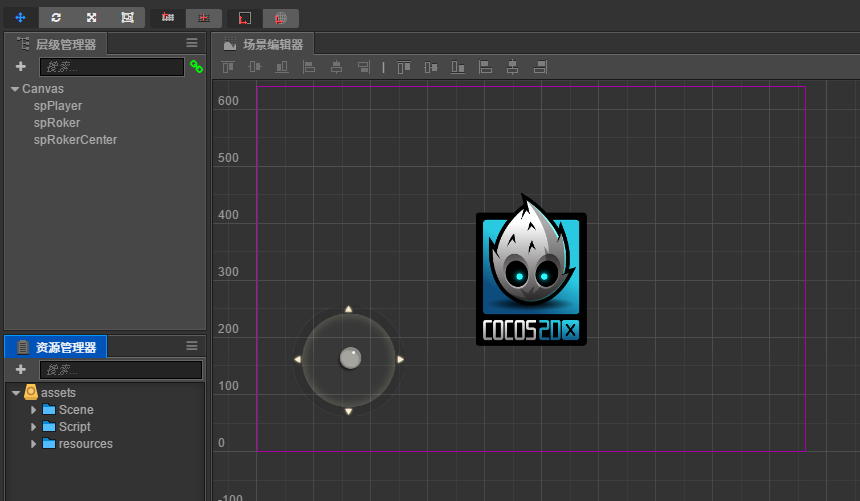The image size is (860, 501).
Task: Align selected nodes to horizontal center
Action: click(x=336, y=67)
